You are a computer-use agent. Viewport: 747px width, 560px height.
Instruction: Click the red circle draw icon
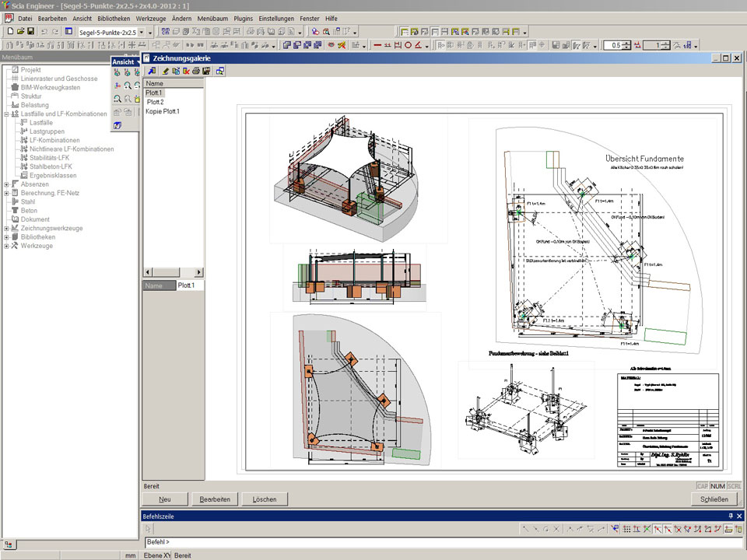408,46
